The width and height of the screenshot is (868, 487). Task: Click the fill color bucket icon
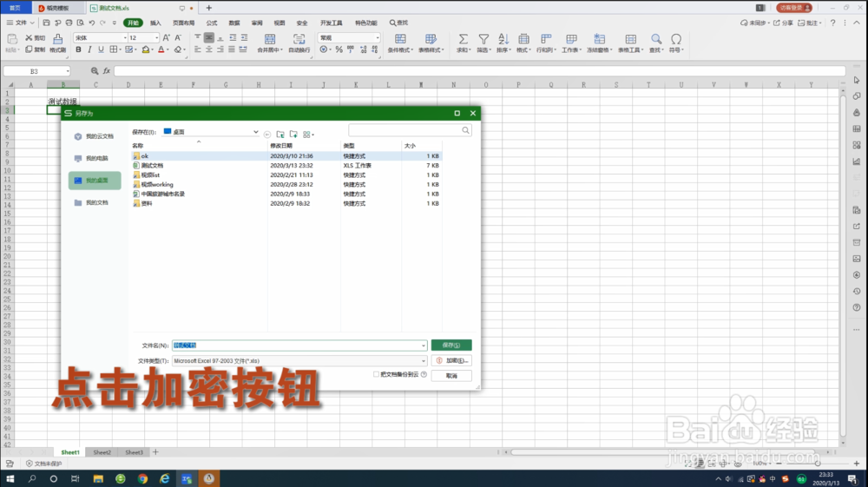146,49
